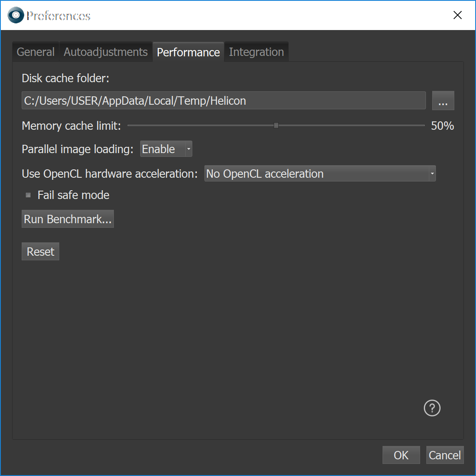Click the Disk cache folder path field
The image size is (476, 476).
tap(223, 101)
